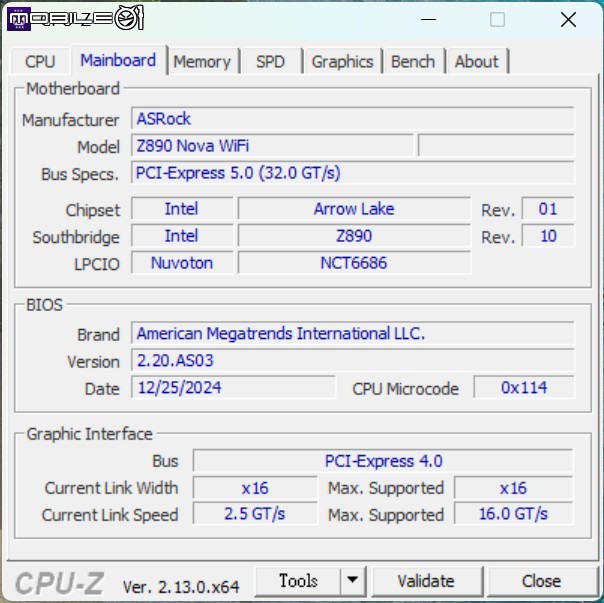Select the Z890 Nova WiFi model value
Viewport: 604px width, 603px height.
[272, 146]
